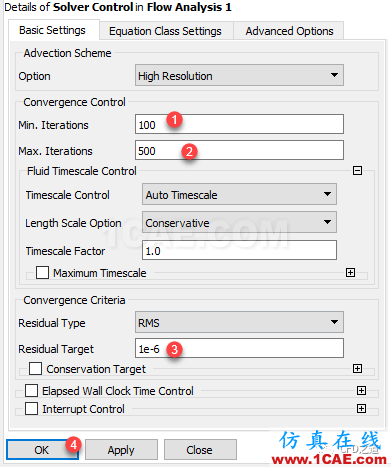The image size is (391, 467).
Task: Click the OK button
Action: tap(42, 450)
